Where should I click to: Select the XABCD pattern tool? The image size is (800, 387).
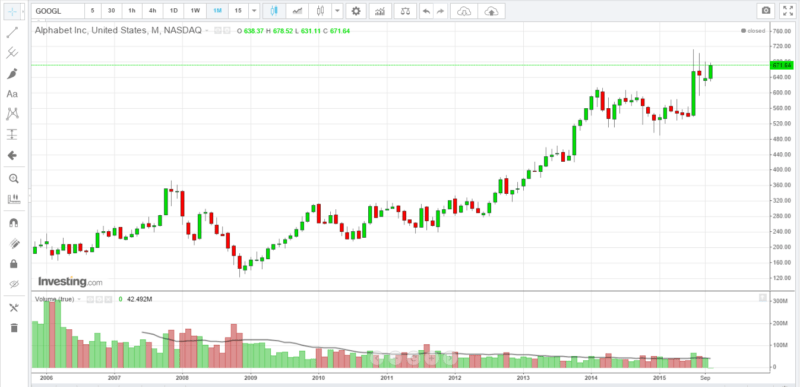pyautogui.click(x=12, y=114)
